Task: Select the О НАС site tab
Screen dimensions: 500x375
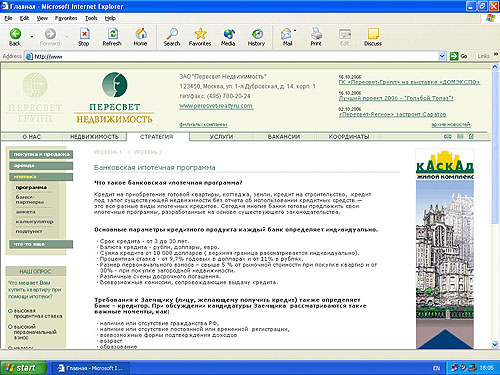Action: pyautogui.click(x=32, y=137)
